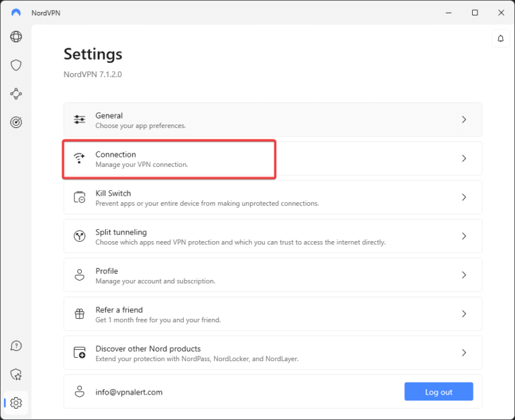
Task: Select the Settings gear icon in sidebar
Action: click(x=16, y=403)
